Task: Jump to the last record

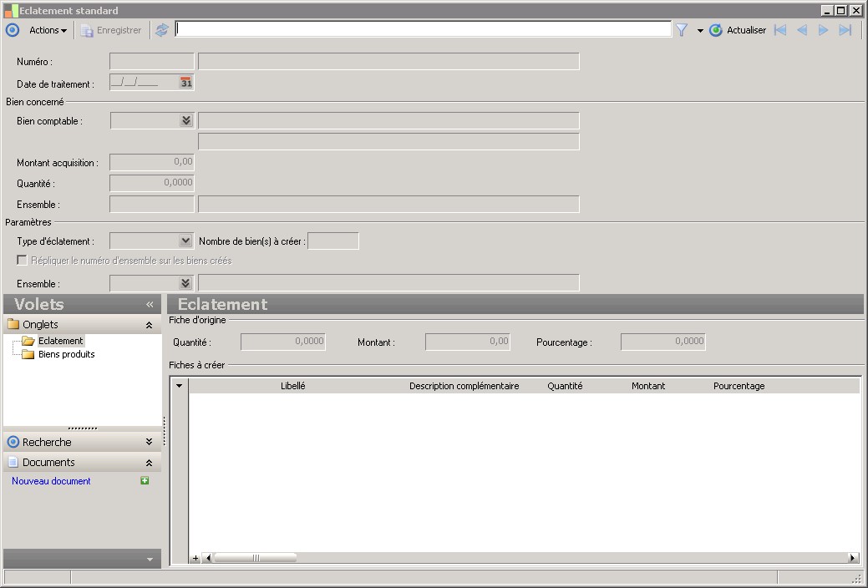Action: pyautogui.click(x=845, y=30)
